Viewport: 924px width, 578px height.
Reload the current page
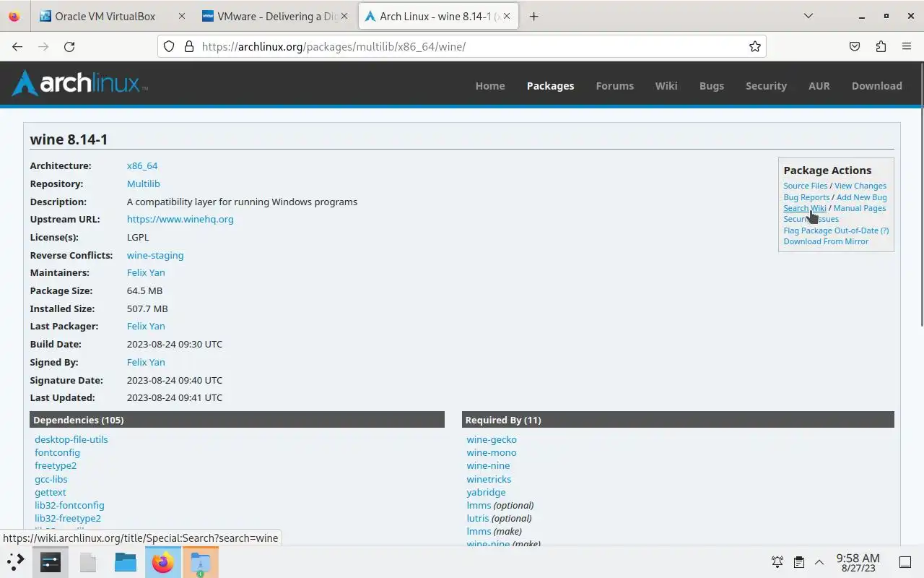(x=69, y=46)
